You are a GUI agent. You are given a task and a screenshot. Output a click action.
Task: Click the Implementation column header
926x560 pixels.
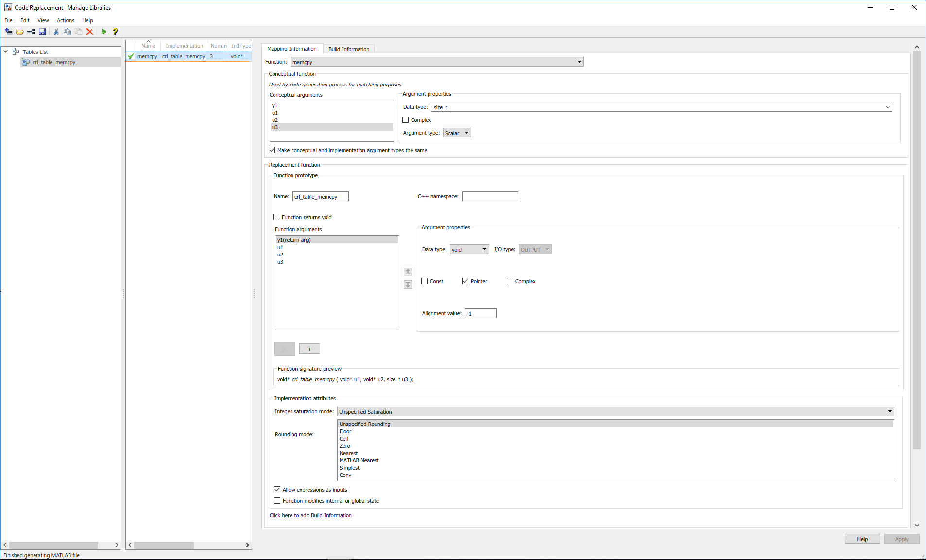[185, 46]
